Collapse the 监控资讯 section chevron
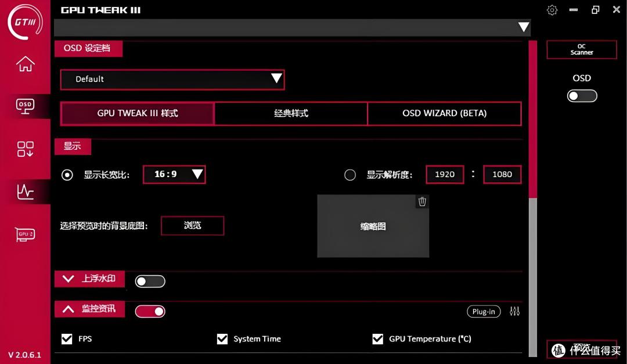 [x=69, y=309]
